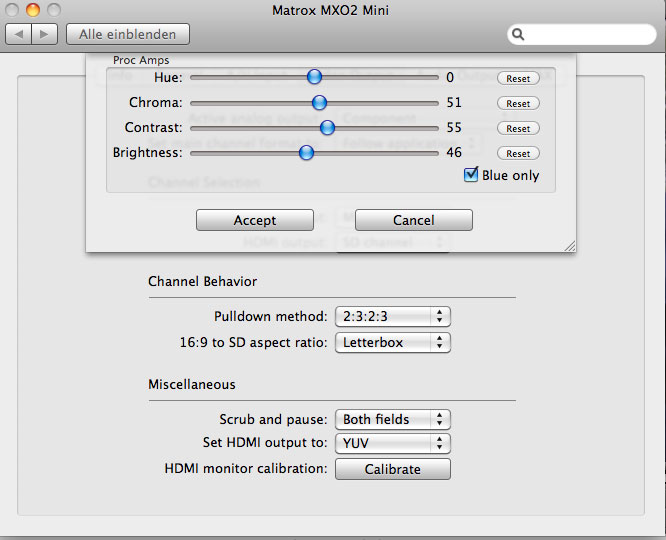This screenshot has width=666, height=540.
Task: Open Set HDMI output to dropdown
Action: coord(392,443)
